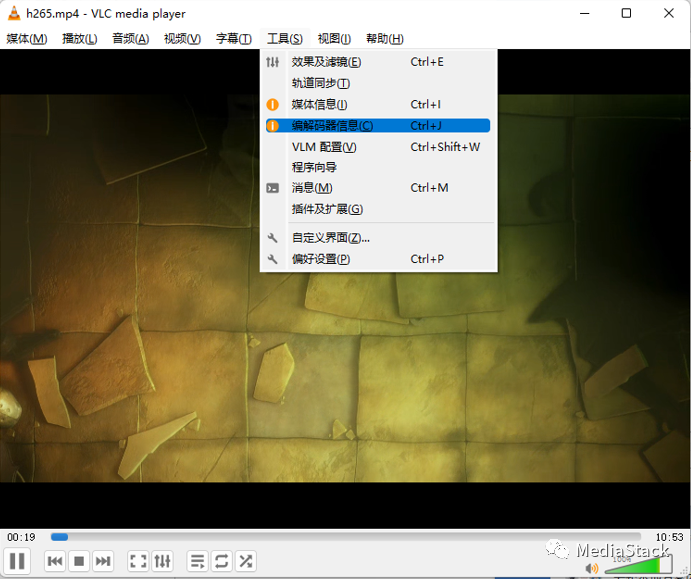Screen dimensions: 691x579
Task: Toggle loop repeat mode
Action: click(221, 561)
